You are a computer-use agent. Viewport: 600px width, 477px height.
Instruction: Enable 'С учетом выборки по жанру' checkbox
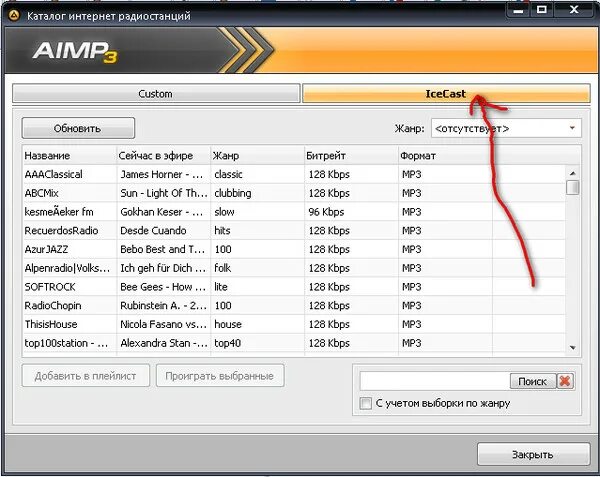365,403
